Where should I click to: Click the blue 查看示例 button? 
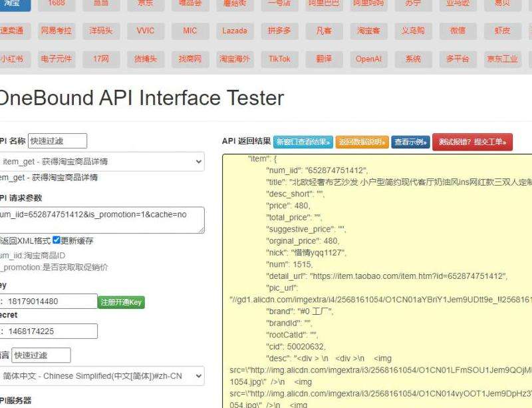tap(410, 142)
